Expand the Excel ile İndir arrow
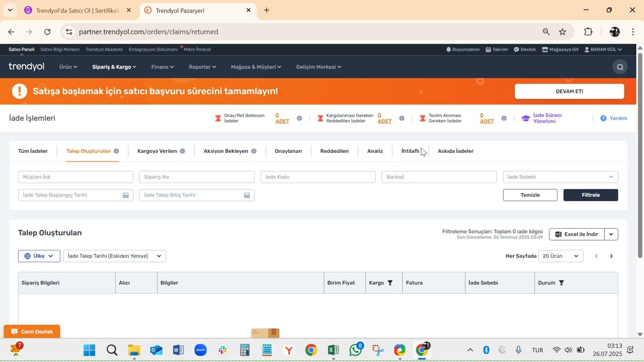The height and width of the screenshot is (362, 644). click(611, 234)
